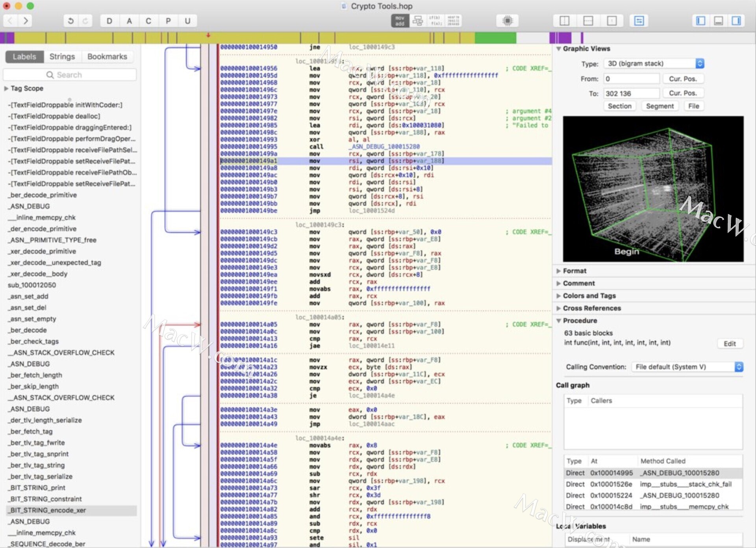Open the CPU chip icon in toolbar
This screenshot has height=548, width=756.
click(508, 21)
